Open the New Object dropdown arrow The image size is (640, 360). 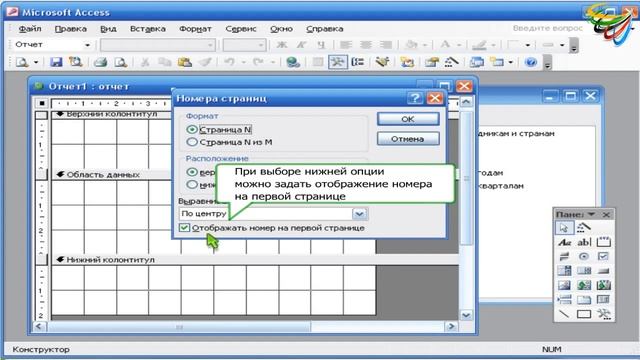[510, 62]
